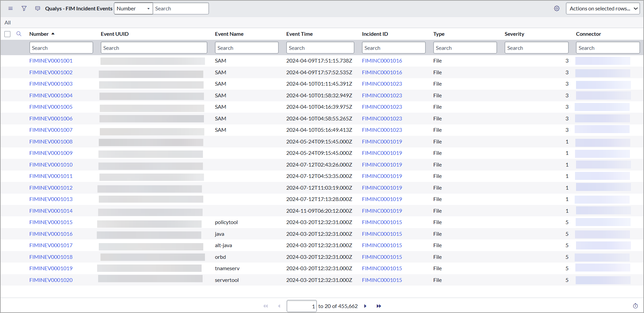This screenshot has width=644, height=313.
Task: Toggle column search magnifier icon
Action: [19, 34]
